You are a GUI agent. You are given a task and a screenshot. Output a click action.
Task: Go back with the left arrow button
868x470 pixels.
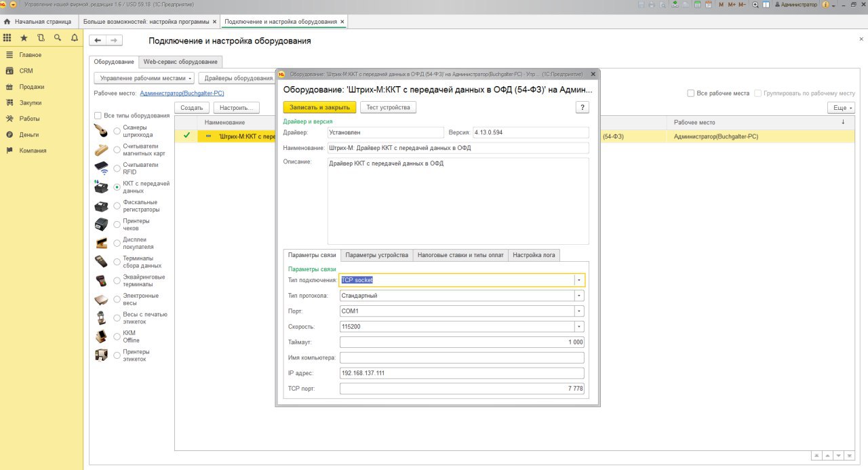98,41
